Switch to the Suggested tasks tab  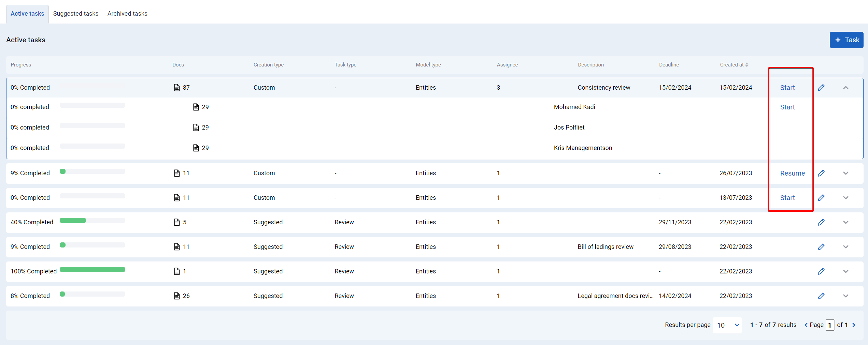(76, 14)
